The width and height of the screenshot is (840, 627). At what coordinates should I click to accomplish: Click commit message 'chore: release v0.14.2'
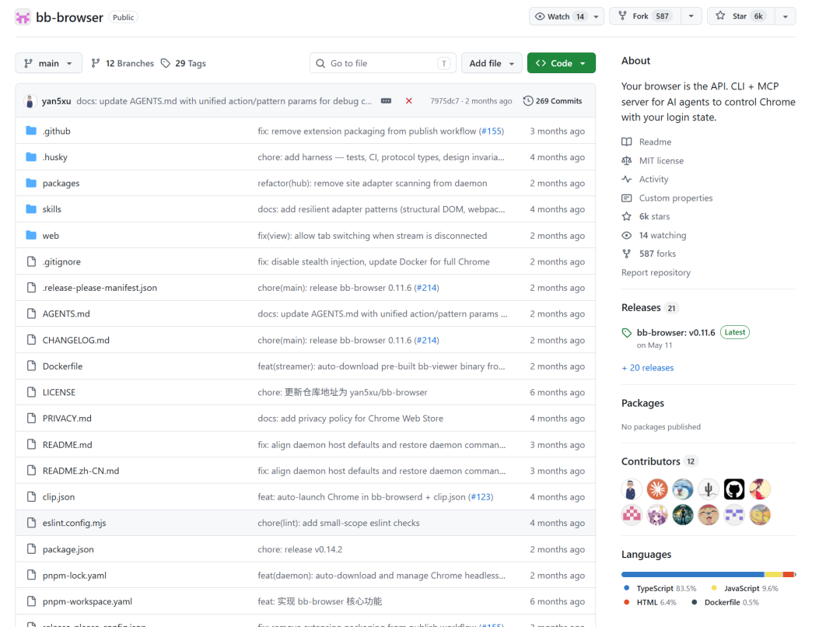pos(300,549)
